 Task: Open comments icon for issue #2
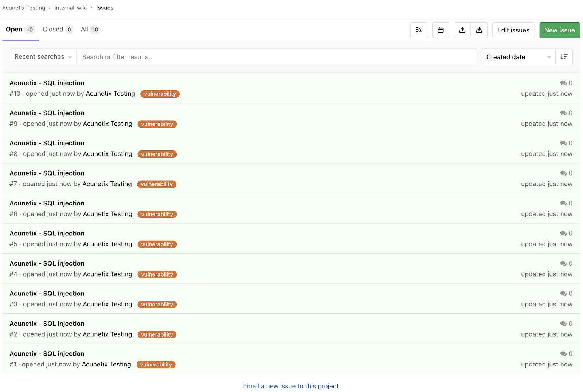pyautogui.click(x=563, y=324)
